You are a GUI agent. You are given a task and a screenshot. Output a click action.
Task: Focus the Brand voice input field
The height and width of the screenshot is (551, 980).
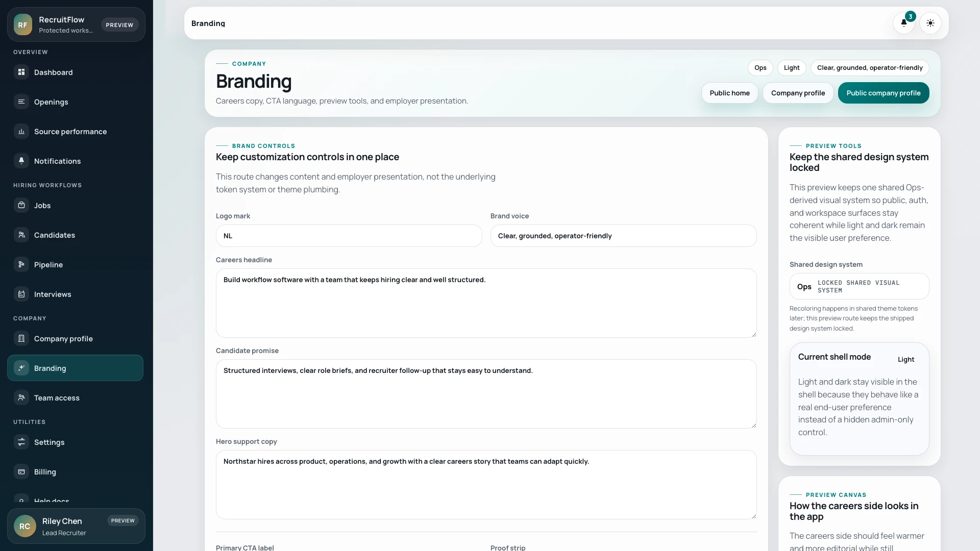tap(623, 236)
